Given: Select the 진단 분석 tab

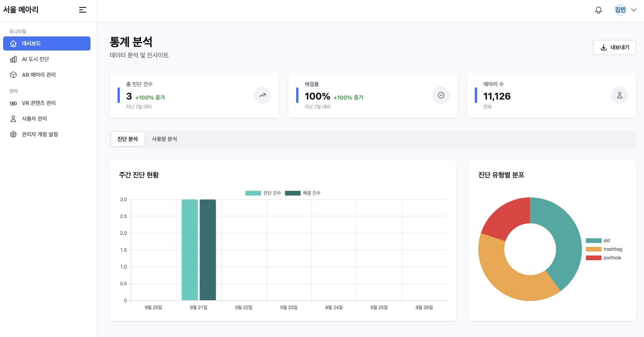Looking at the screenshot, I should pos(128,139).
